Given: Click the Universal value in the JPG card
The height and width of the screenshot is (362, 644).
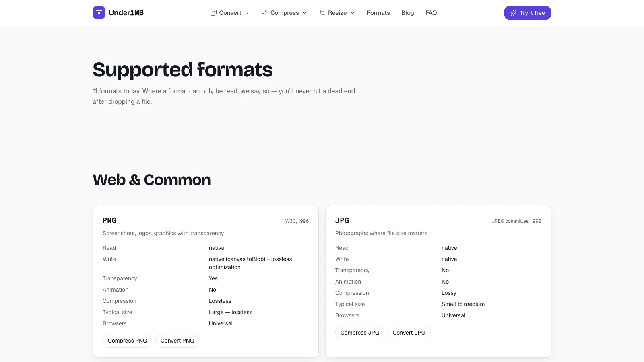Looking at the screenshot, I should tap(453, 315).
